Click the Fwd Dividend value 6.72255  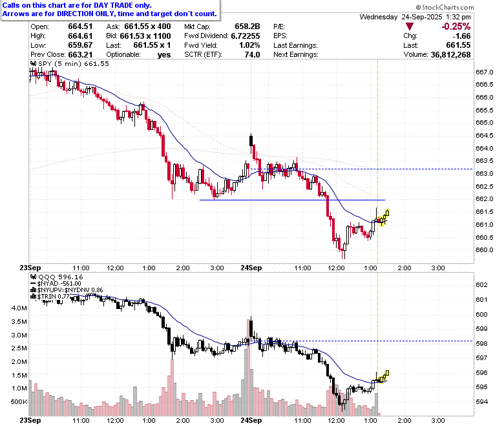(246, 36)
